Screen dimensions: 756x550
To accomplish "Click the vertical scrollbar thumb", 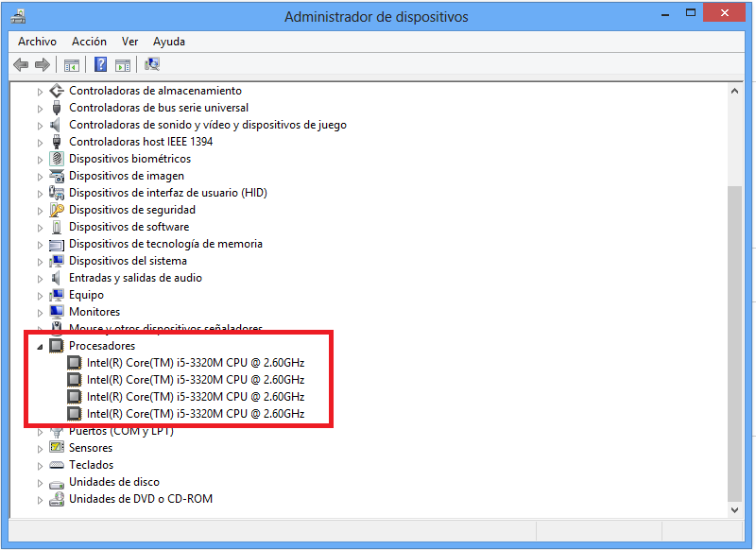I will [x=734, y=344].
